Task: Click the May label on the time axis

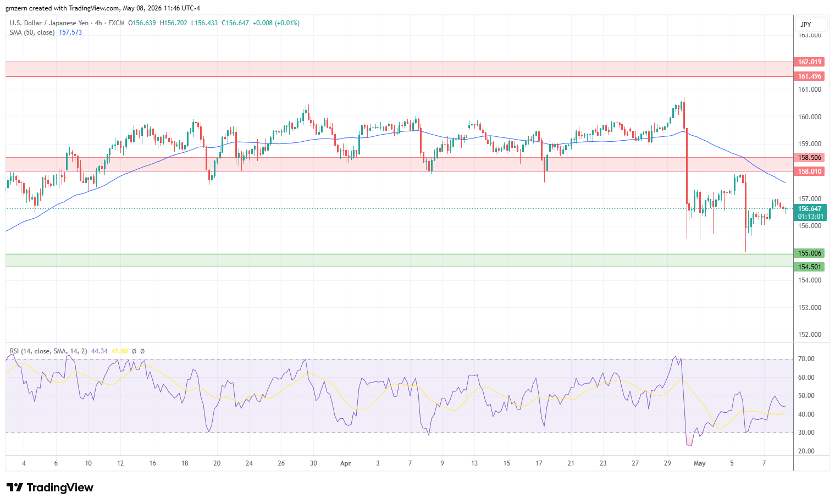Action: pos(699,463)
